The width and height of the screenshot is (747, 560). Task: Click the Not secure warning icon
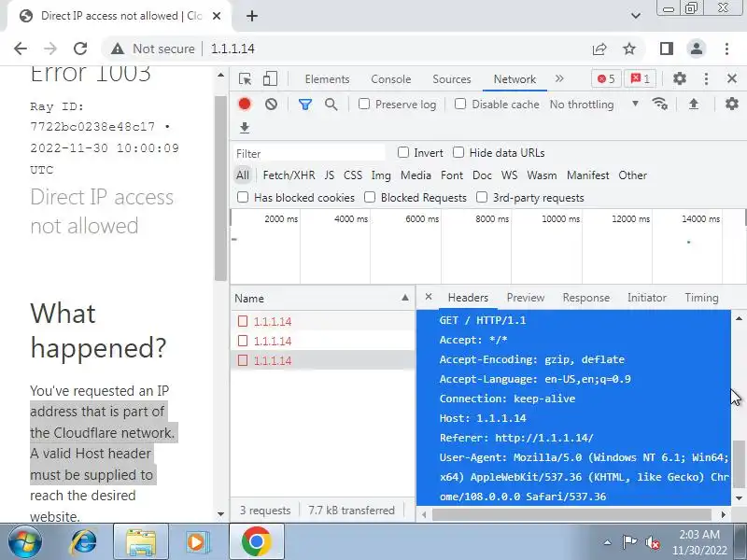[118, 49]
